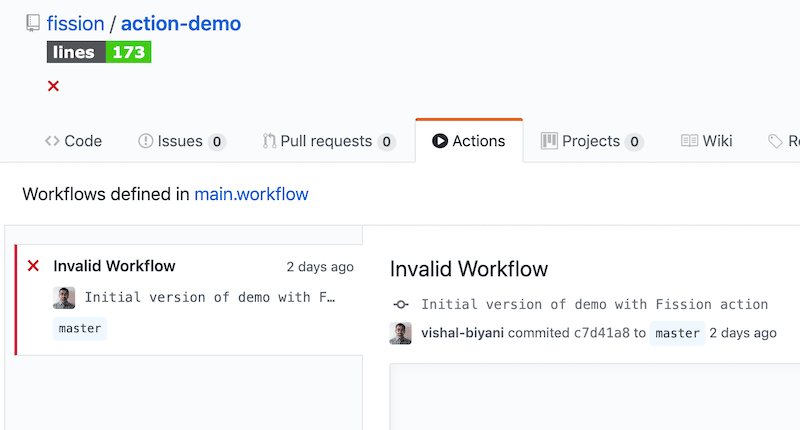Open commit hash c7d41a8
Screen dimensions: 800x430
click(602, 333)
